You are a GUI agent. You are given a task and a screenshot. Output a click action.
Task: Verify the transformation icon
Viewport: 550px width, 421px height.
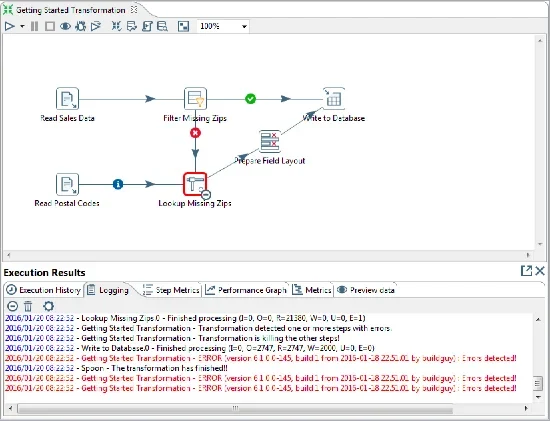click(116, 26)
